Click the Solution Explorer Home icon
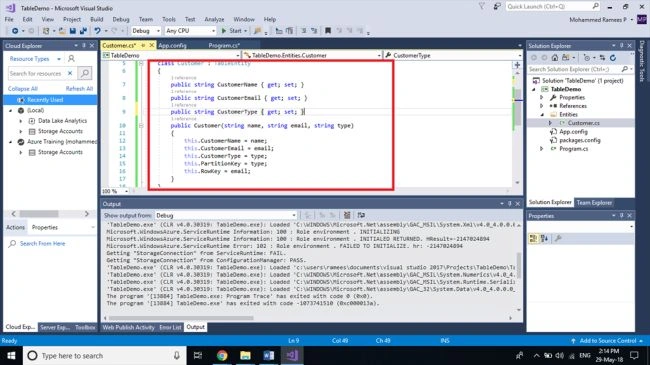The width and height of the screenshot is (650, 365). [x=555, y=58]
